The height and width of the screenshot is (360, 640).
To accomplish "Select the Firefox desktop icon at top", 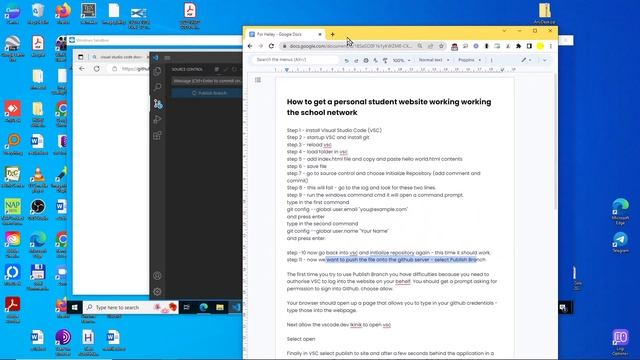I will (63, 13).
